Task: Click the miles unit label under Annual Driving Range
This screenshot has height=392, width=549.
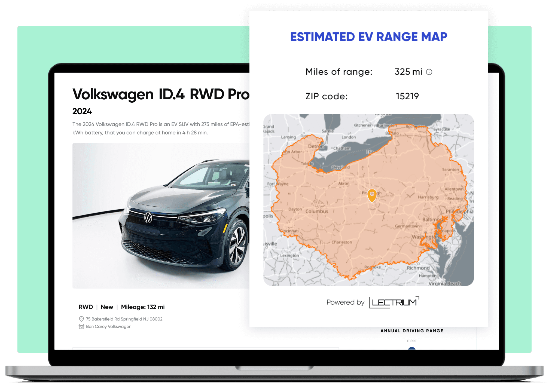Action: point(411,341)
